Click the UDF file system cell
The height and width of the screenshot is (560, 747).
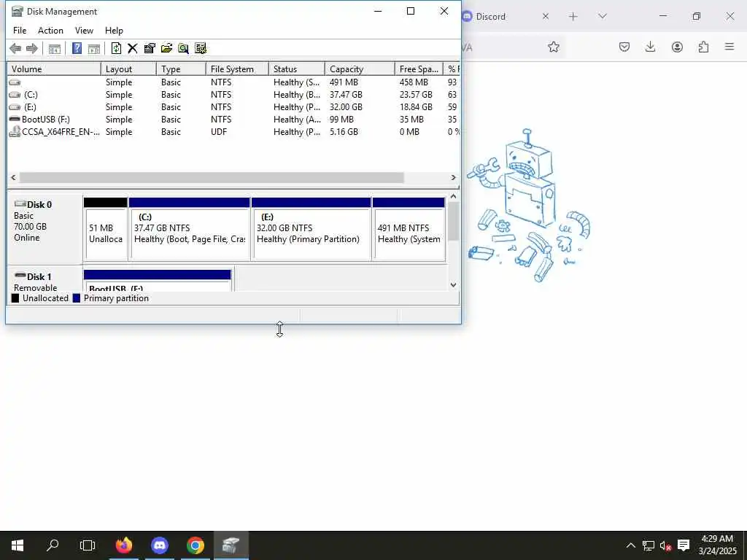(219, 132)
